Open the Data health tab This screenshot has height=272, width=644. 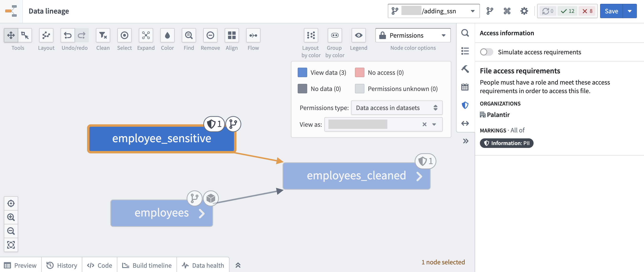point(203,265)
